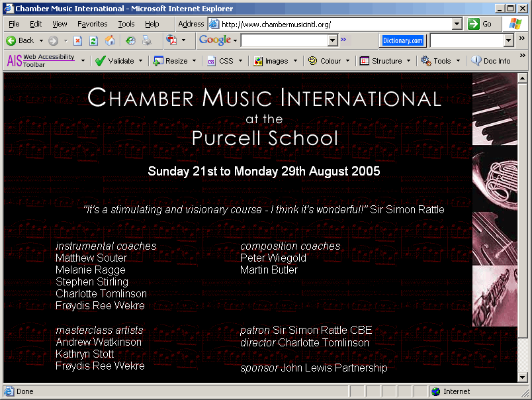Click the page icon in Address bar

pyautogui.click(x=214, y=24)
